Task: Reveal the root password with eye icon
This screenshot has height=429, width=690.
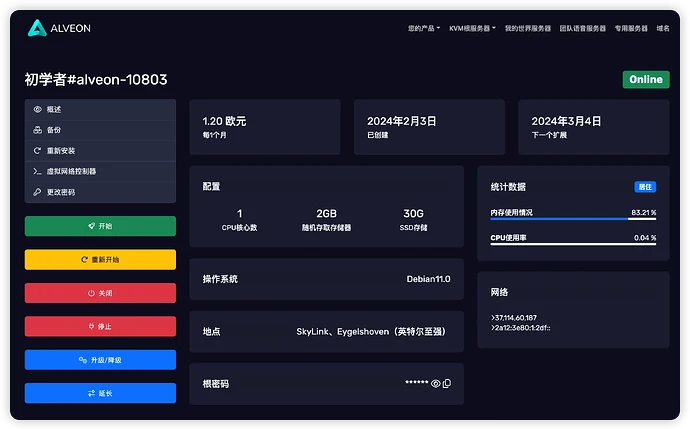Action: (436, 384)
